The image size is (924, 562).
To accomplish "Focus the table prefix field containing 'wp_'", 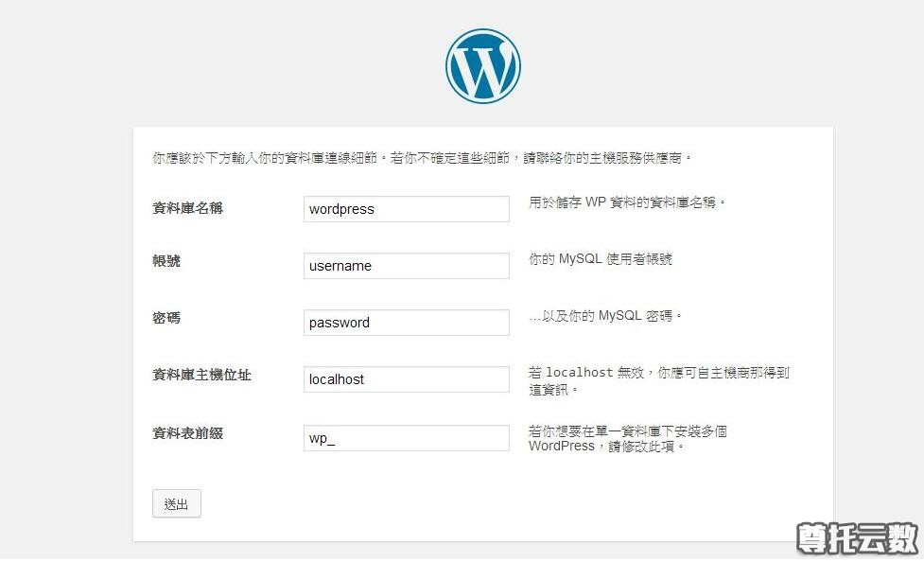I will pos(406,438).
